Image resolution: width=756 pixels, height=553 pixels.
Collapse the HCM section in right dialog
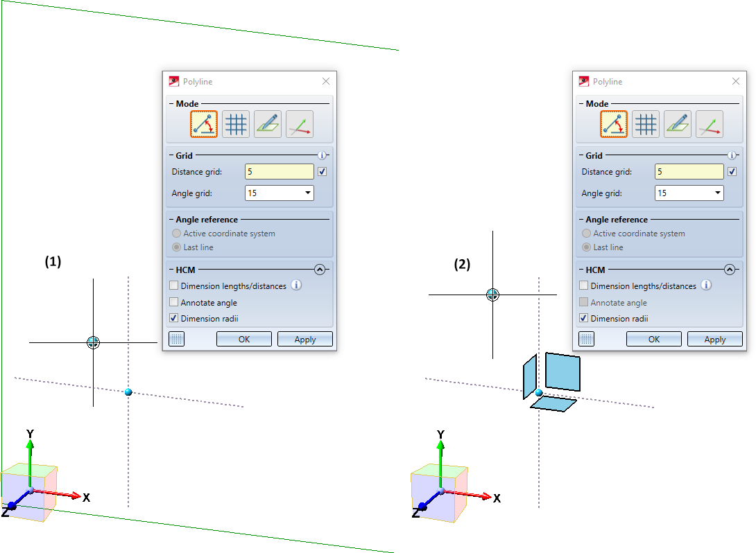[x=730, y=270]
